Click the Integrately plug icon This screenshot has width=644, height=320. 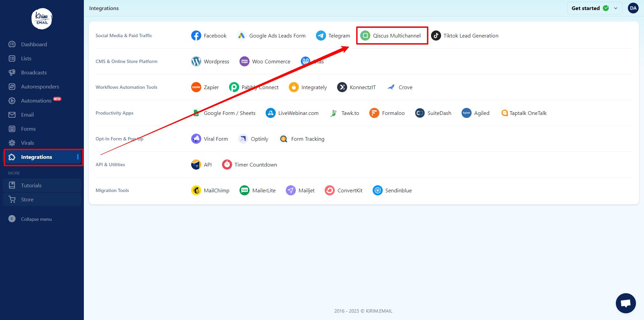(294, 87)
